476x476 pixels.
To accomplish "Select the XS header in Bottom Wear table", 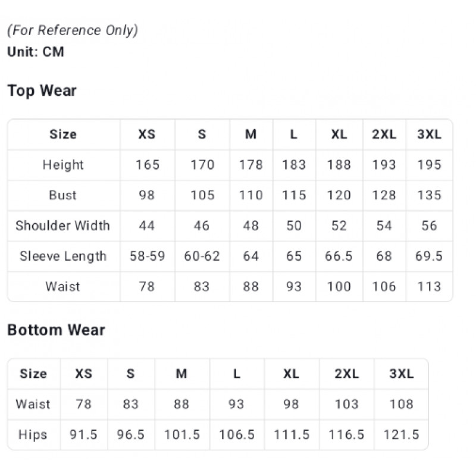I will (84, 374).
